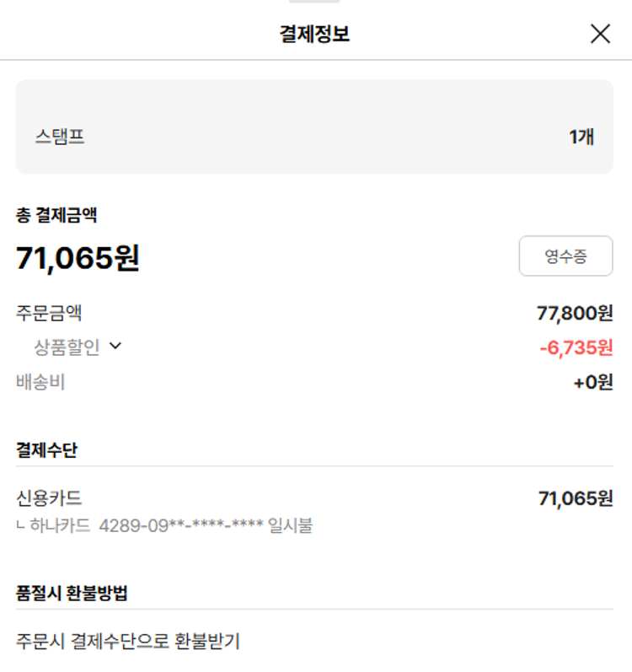Click the 상품할인 label text
The width and height of the screenshot is (632, 672).
[x=67, y=347]
